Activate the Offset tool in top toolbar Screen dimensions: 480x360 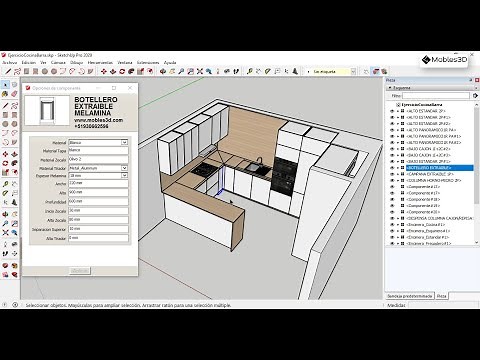pyautogui.click(x=150, y=71)
